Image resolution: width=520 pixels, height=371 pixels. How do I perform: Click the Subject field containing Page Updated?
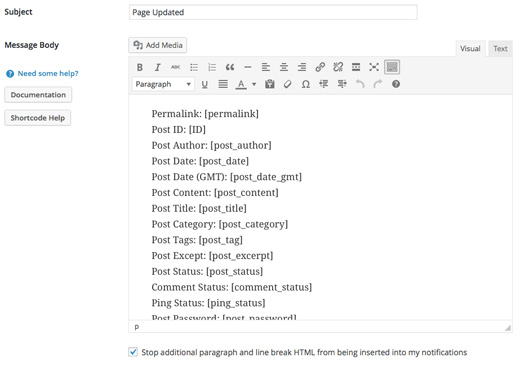273,12
